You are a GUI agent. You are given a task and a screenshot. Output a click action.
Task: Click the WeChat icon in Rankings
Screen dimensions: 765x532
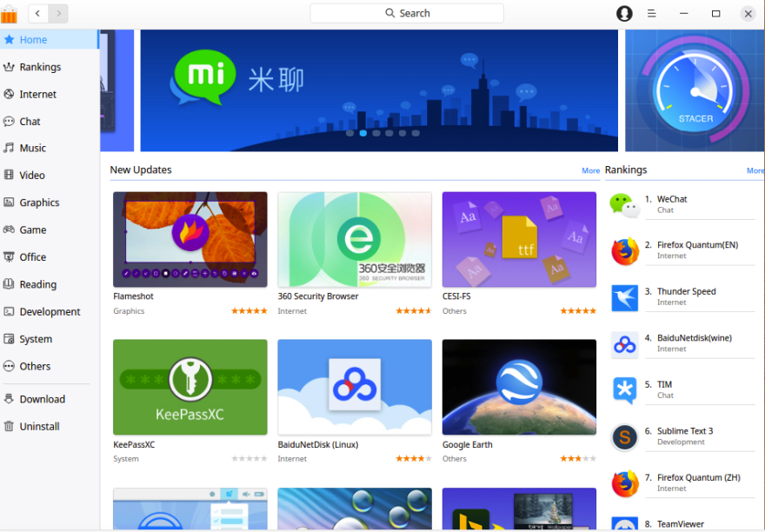coord(624,205)
